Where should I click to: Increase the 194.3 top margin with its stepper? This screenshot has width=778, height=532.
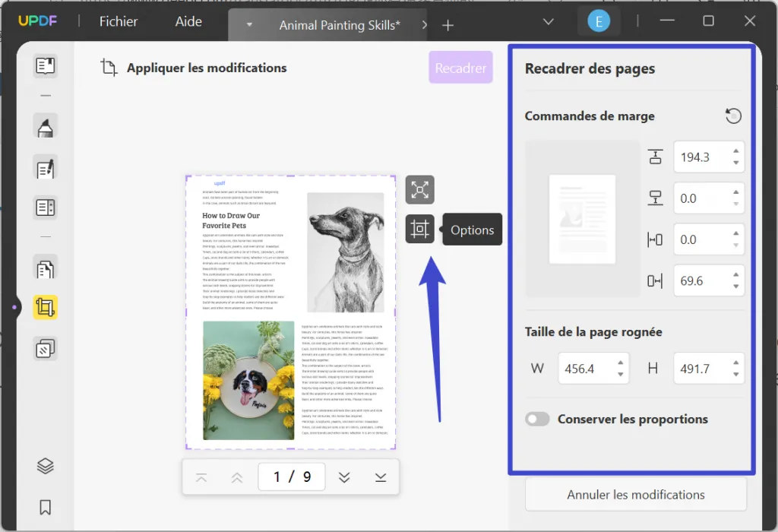[x=735, y=152]
